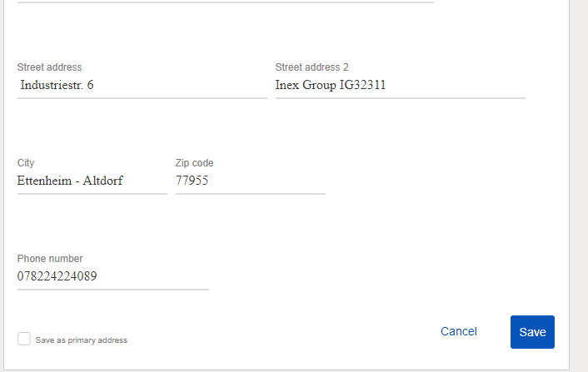The width and height of the screenshot is (588, 372).
Task: Click the 078224224089 phone value
Action: point(57,276)
